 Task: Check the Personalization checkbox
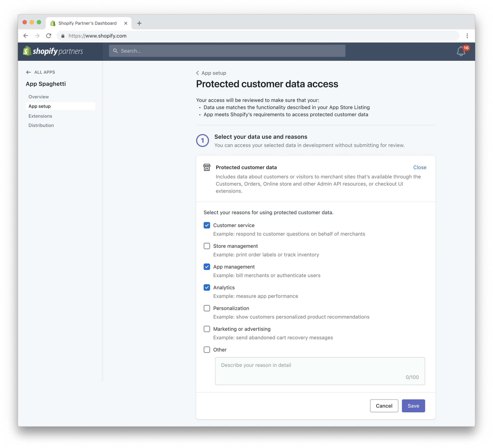(x=207, y=308)
